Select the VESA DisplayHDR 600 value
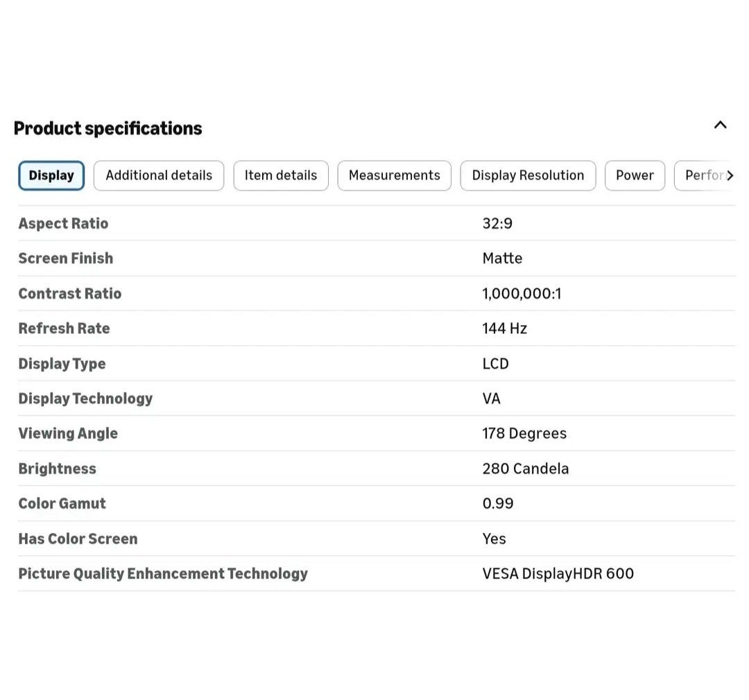This screenshot has width=749, height=700. (x=558, y=574)
